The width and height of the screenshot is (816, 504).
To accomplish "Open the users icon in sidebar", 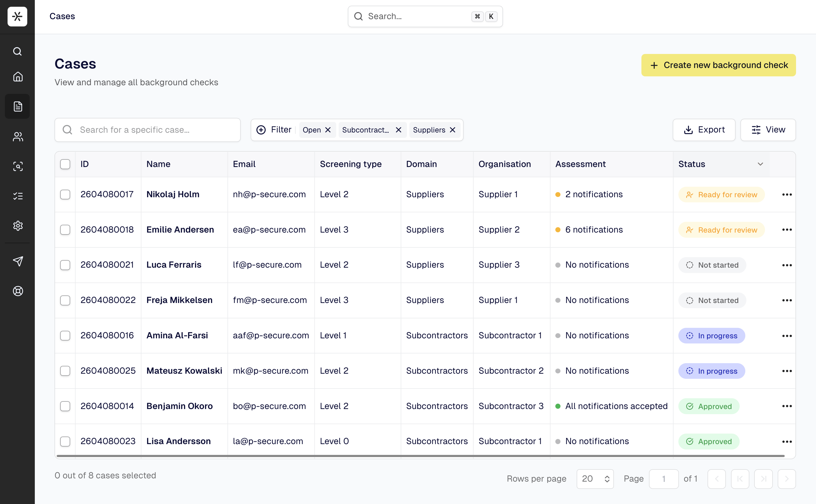I will click(x=18, y=136).
